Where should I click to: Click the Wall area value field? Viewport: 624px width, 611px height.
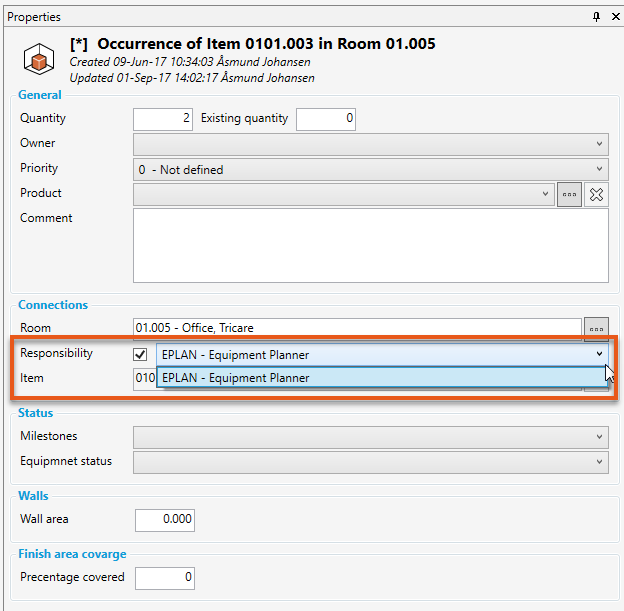click(164, 520)
